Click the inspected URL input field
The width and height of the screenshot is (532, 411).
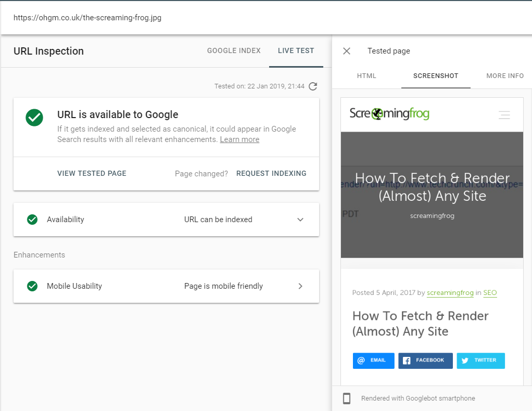pyautogui.click(x=266, y=18)
